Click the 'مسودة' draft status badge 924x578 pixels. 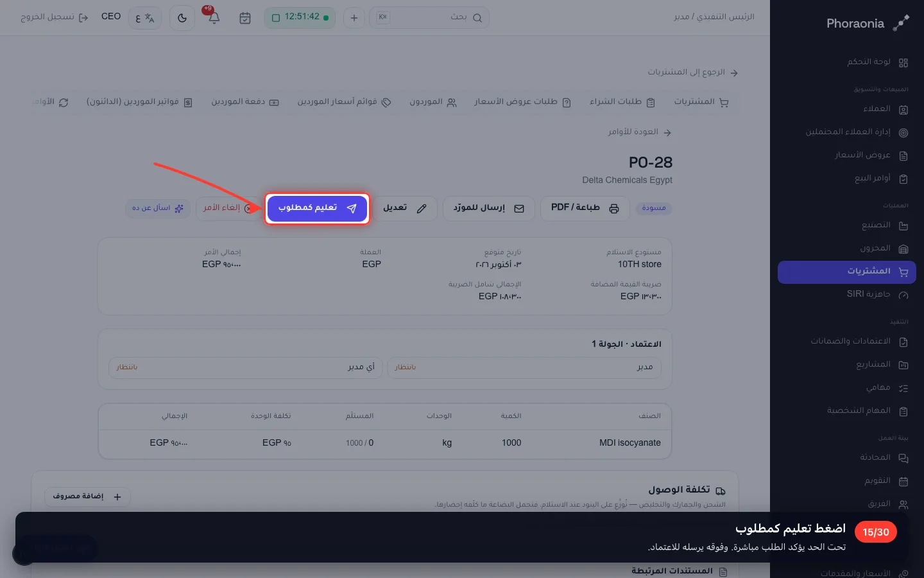point(654,208)
